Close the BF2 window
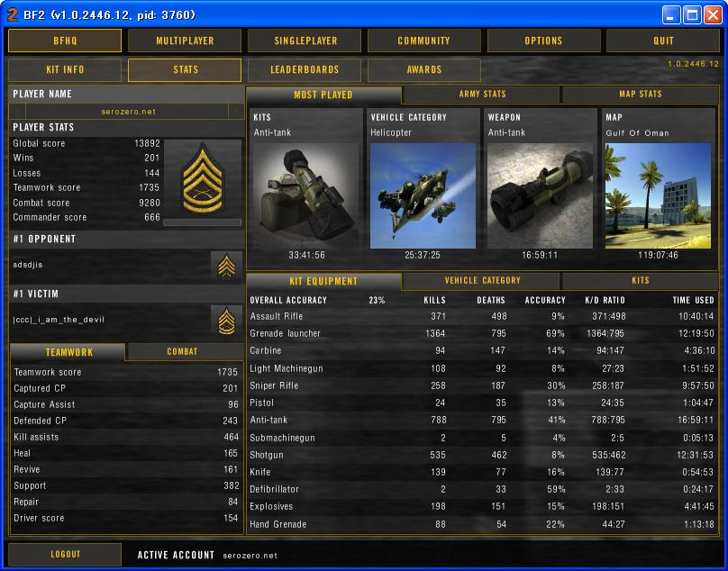Image resolution: width=728 pixels, height=571 pixels. click(714, 15)
